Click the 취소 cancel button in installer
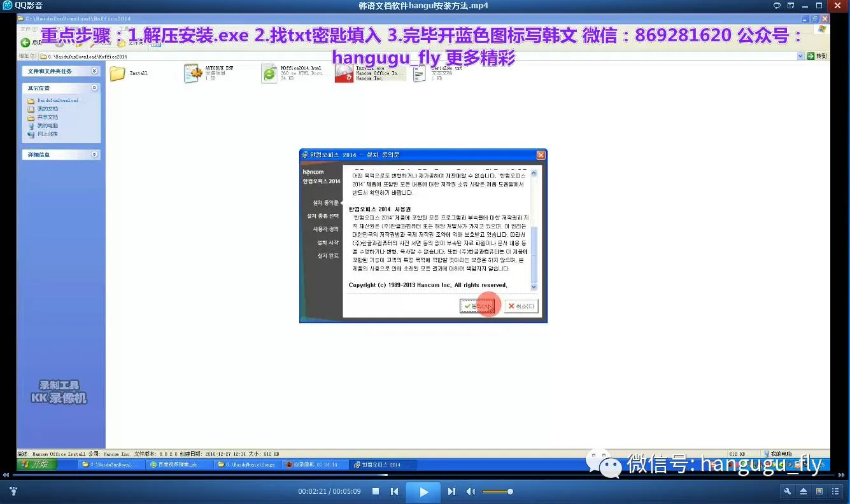This screenshot has width=850, height=504. point(521,306)
